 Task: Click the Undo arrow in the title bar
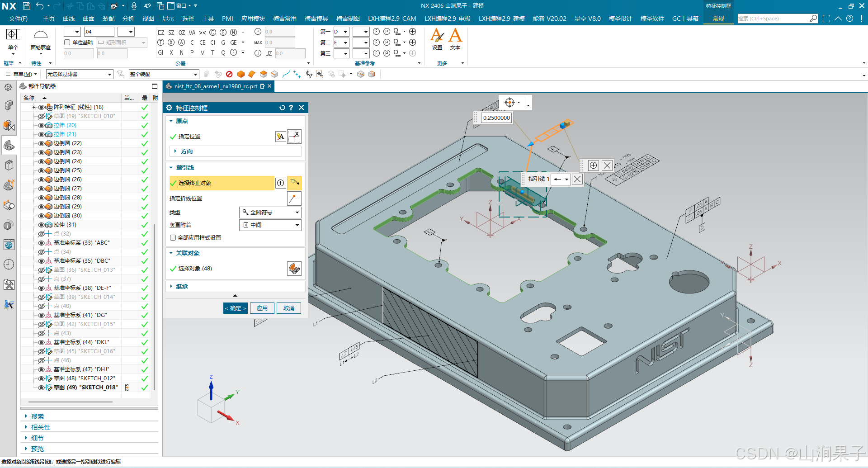click(x=40, y=6)
